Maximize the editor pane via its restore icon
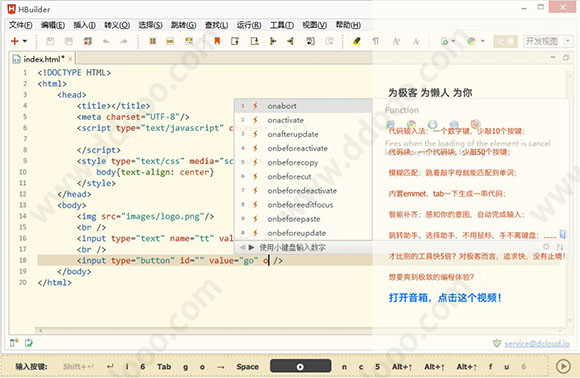The image size is (580, 378). (x=566, y=57)
